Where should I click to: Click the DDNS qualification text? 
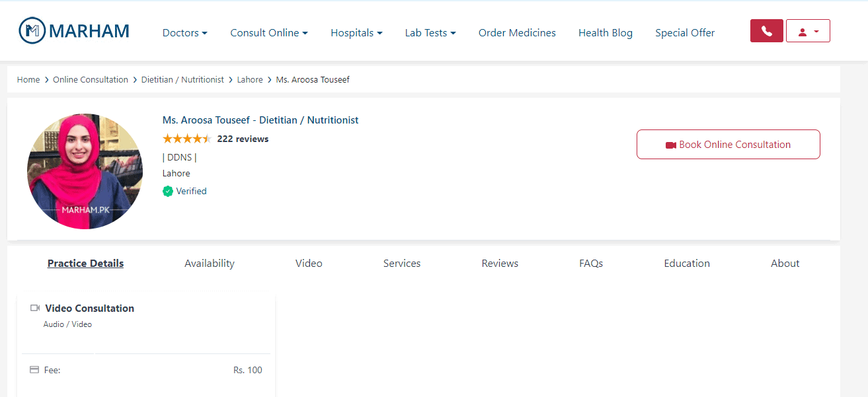click(x=180, y=157)
